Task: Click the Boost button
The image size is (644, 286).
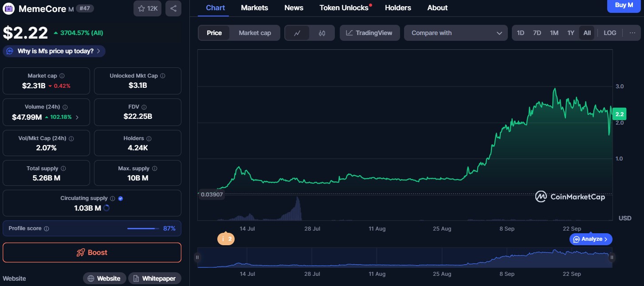Action: [92, 252]
